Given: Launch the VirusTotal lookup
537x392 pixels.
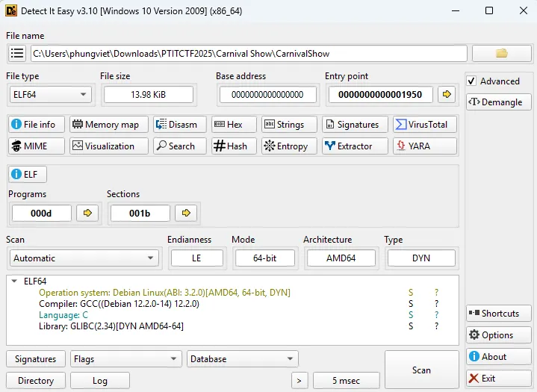Looking at the screenshot, I should click(424, 125).
